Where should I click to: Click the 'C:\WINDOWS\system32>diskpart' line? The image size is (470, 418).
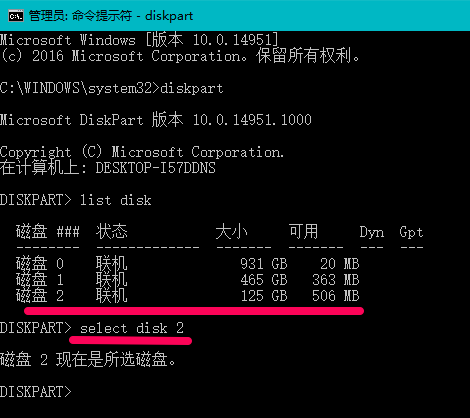tap(112, 88)
